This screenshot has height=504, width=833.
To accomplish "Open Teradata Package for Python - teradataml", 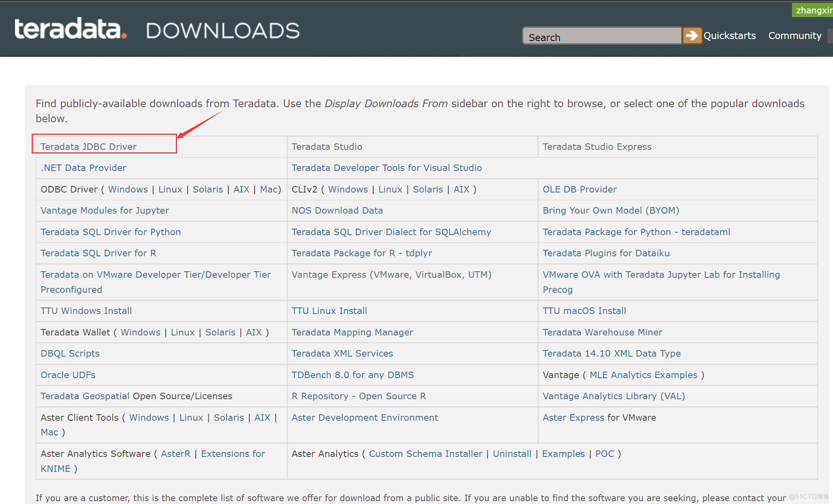I will [636, 232].
